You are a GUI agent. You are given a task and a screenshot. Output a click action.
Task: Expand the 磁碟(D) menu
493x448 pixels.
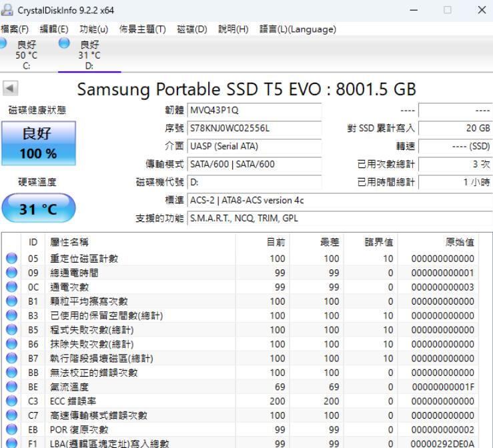[x=192, y=29]
